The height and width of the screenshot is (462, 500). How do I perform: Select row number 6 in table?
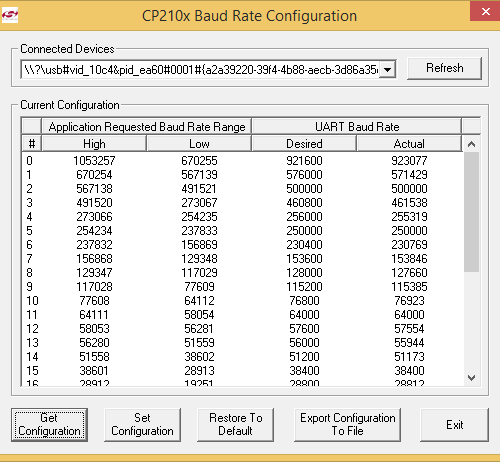[29, 245]
